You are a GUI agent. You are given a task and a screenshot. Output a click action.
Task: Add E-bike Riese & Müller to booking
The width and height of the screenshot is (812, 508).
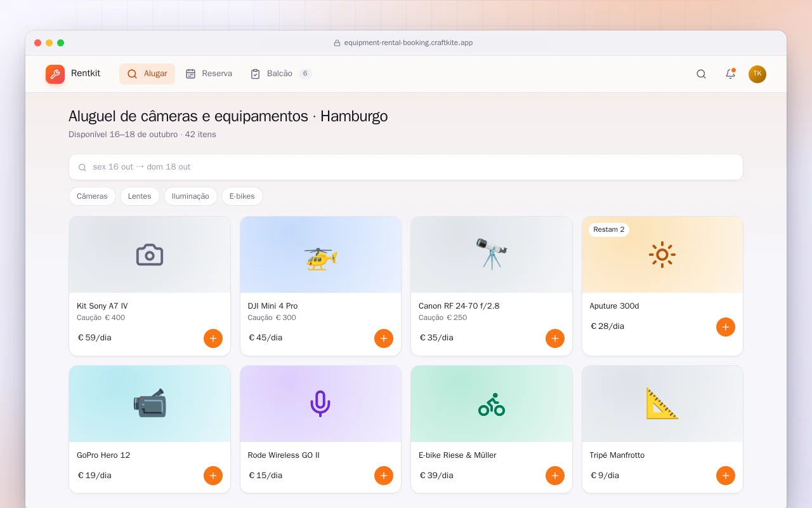[555, 476]
